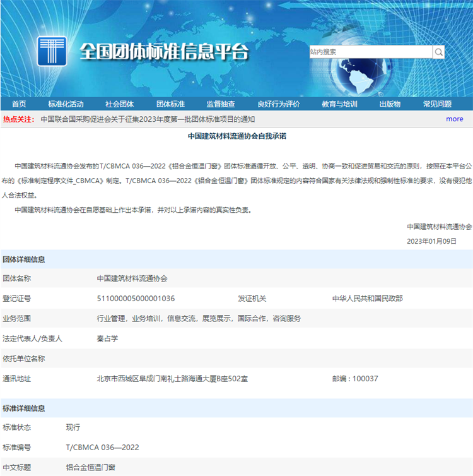Viewport: 473px width, 476px height.
Task: Click the 标准详细信息 section header
Action: [24, 408]
